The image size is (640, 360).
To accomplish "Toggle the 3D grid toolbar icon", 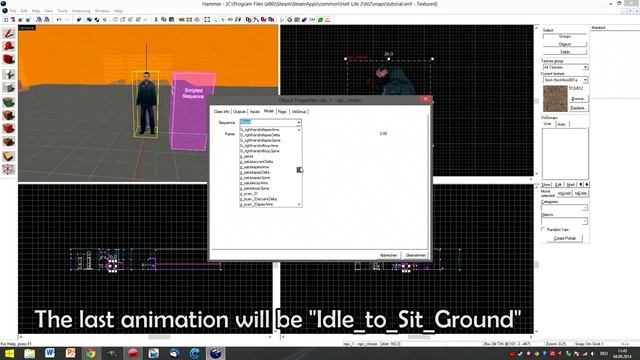I will [13, 20].
